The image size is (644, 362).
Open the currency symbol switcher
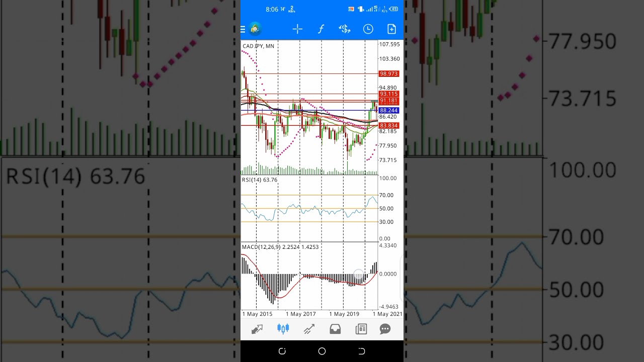point(345,29)
